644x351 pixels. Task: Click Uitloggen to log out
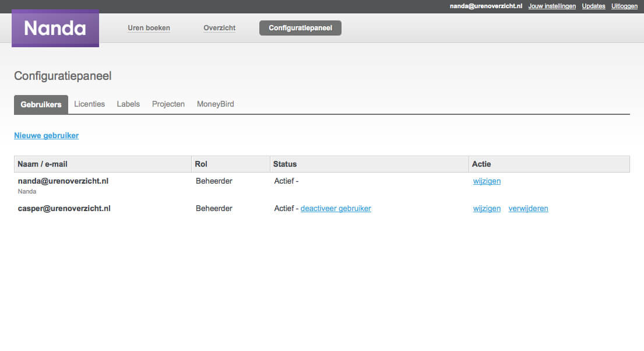[624, 6]
